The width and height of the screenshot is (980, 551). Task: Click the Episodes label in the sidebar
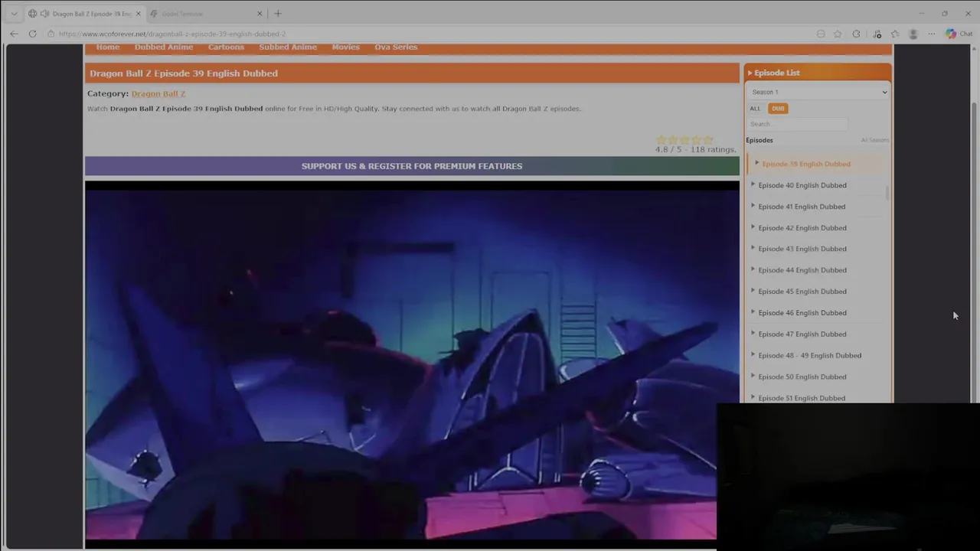point(759,140)
